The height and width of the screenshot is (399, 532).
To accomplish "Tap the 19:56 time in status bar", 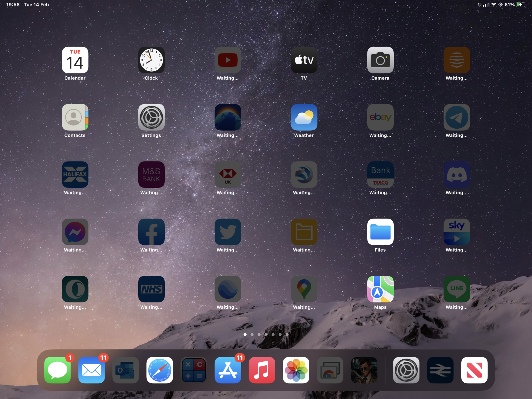I will tap(13, 5).
